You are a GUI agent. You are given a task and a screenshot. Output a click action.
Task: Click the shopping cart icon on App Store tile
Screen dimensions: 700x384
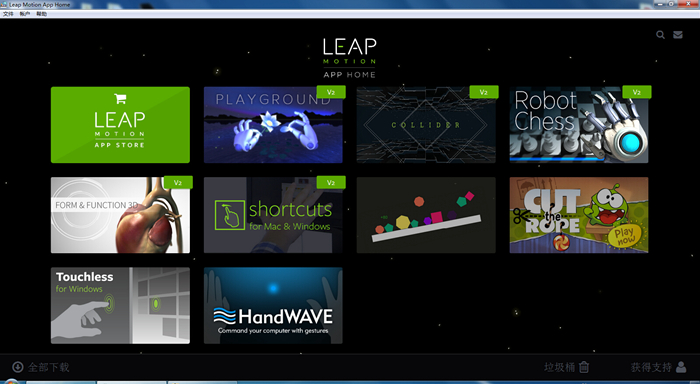(120, 98)
